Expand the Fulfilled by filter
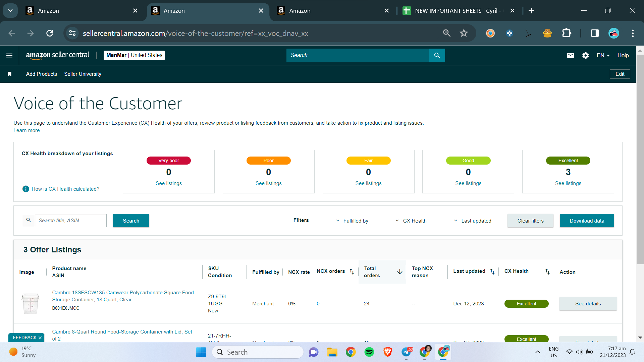The image size is (644, 362). click(352, 221)
